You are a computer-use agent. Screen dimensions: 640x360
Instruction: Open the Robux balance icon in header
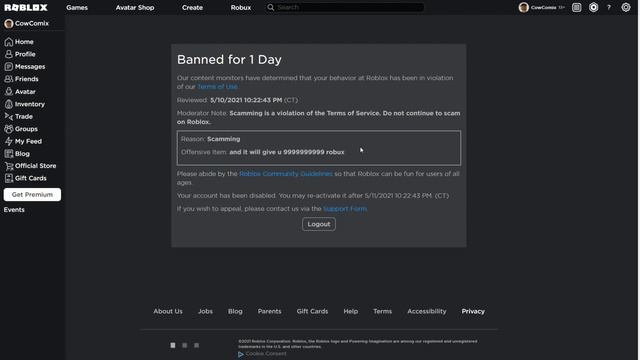click(593, 7)
